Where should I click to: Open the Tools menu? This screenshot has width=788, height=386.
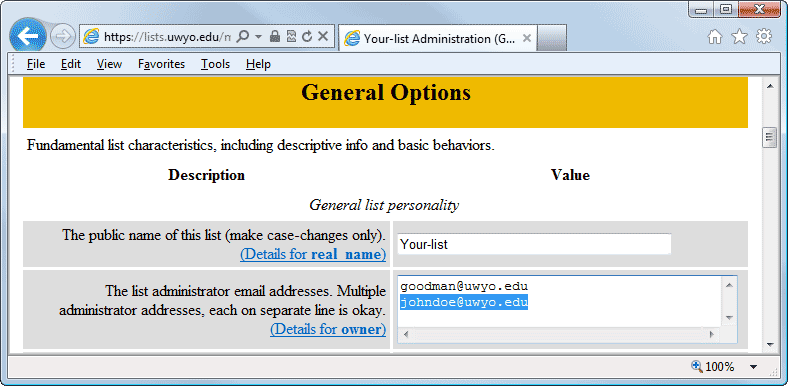click(216, 64)
